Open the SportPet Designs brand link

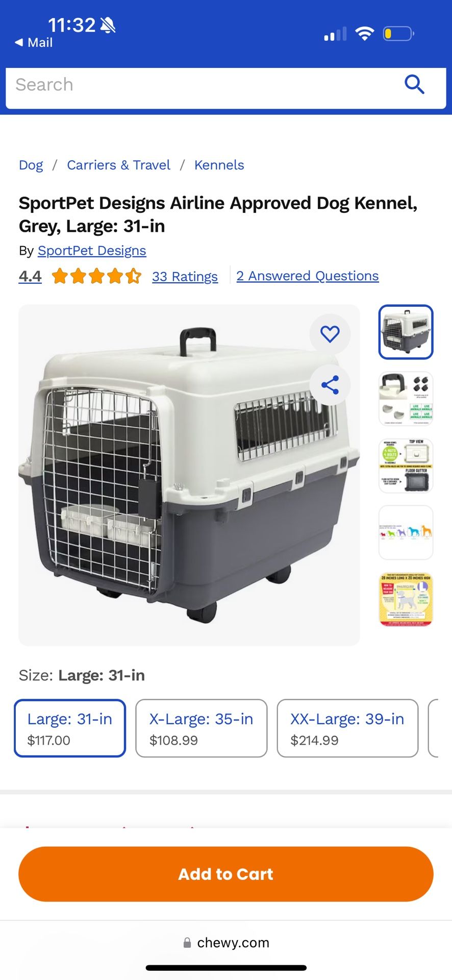[92, 251]
